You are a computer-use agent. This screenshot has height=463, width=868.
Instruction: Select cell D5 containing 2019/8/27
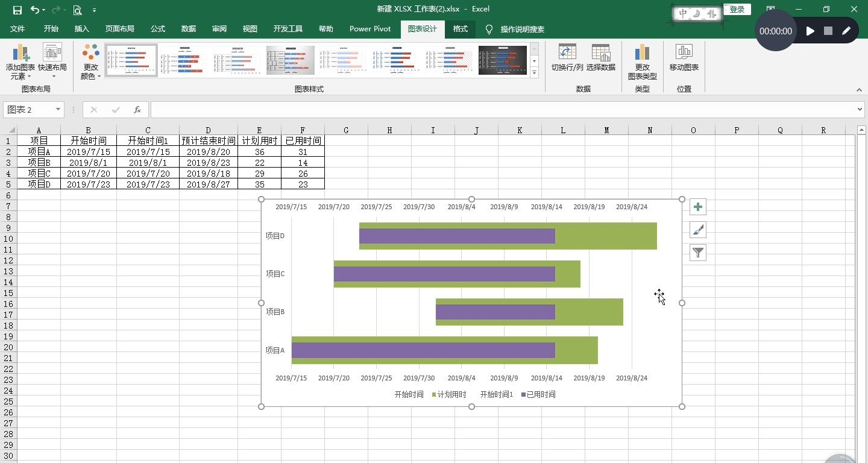point(208,184)
